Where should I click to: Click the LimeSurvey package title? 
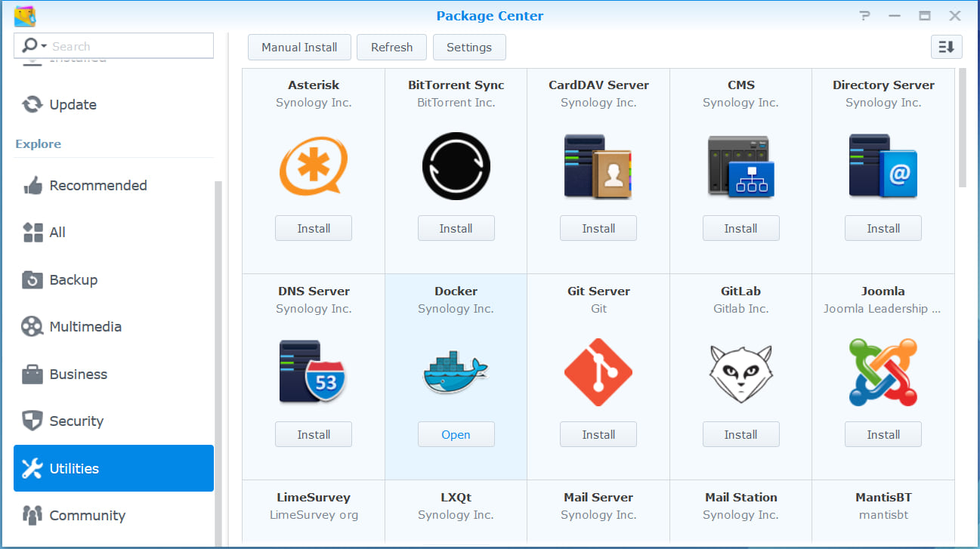(x=314, y=497)
